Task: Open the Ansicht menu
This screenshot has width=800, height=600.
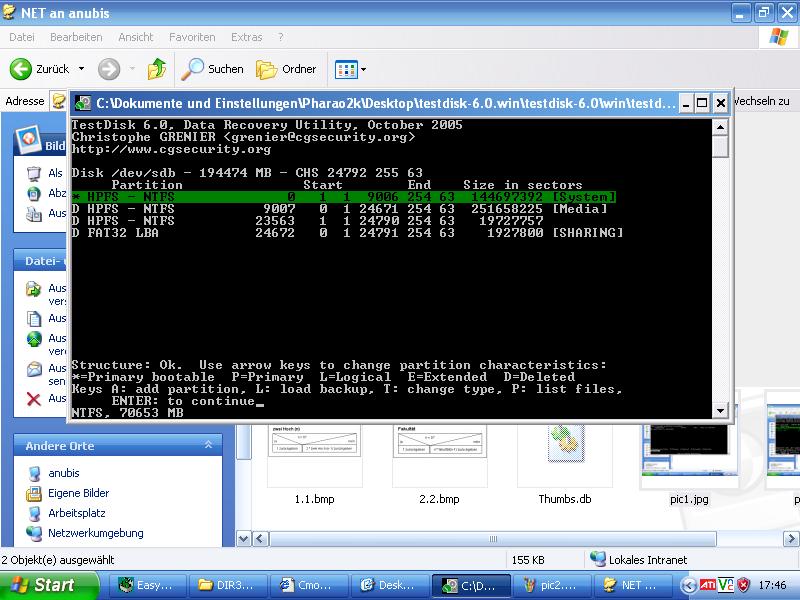Action: [x=136, y=37]
